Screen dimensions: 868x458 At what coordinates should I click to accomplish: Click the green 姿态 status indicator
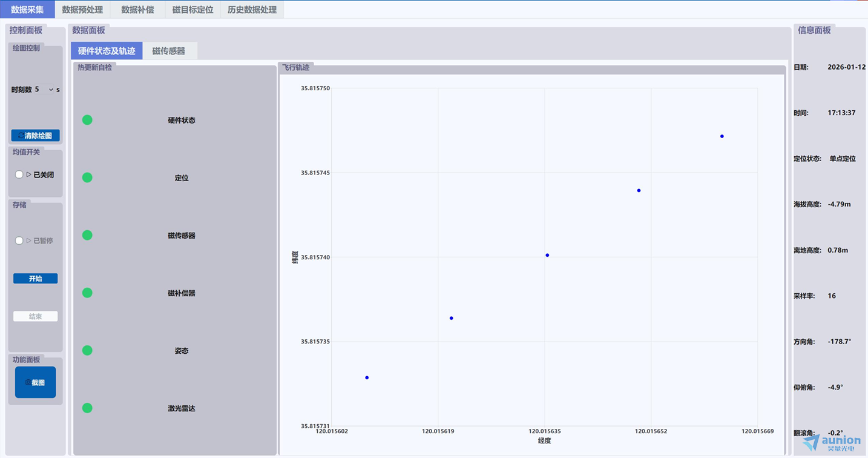[x=87, y=350]
